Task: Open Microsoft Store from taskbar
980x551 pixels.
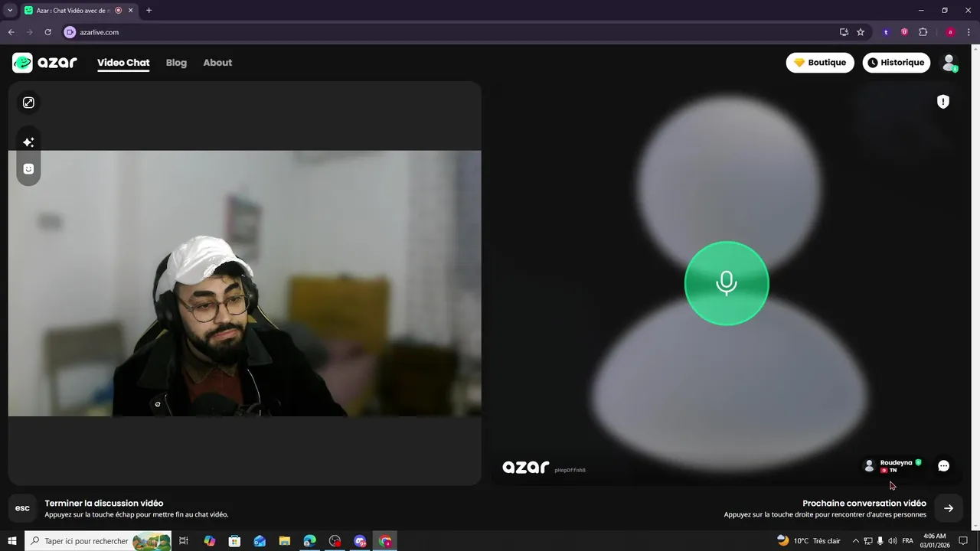Action: [x=235, y=541]
